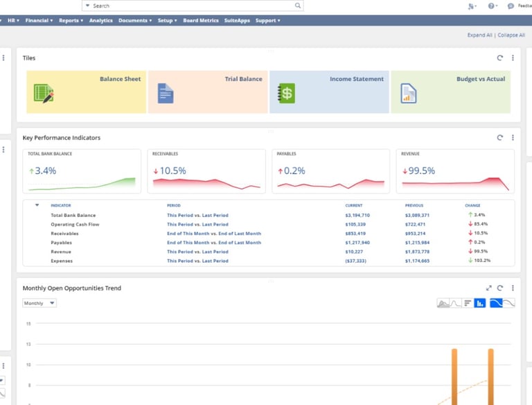Select the highlighted blue trend-curve icon
This screenshot has height=405, width=532.
click(496, 303)
